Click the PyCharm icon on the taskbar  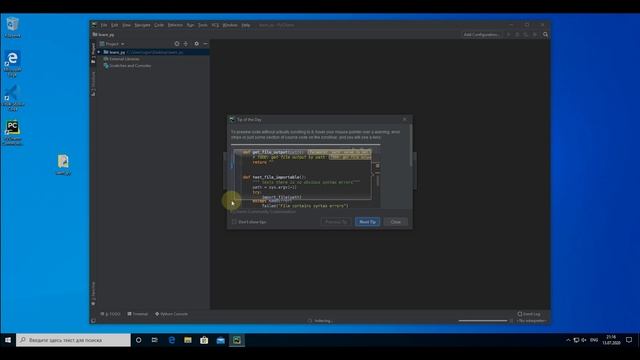click(x=237, y=340)
